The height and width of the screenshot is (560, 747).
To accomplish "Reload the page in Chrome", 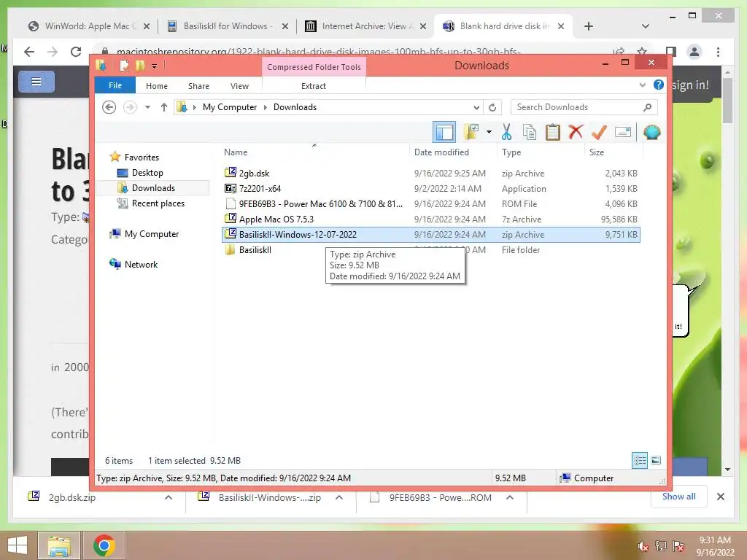I will click(x=76, y=52).
